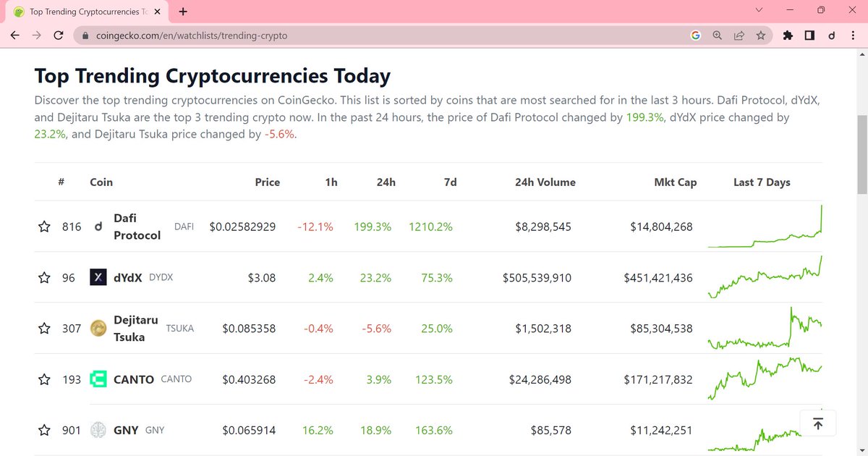The height and width of the screenshot is (456, 868).
Task: Click the DYDX ticker symbol
Action: tap(161, 277)
